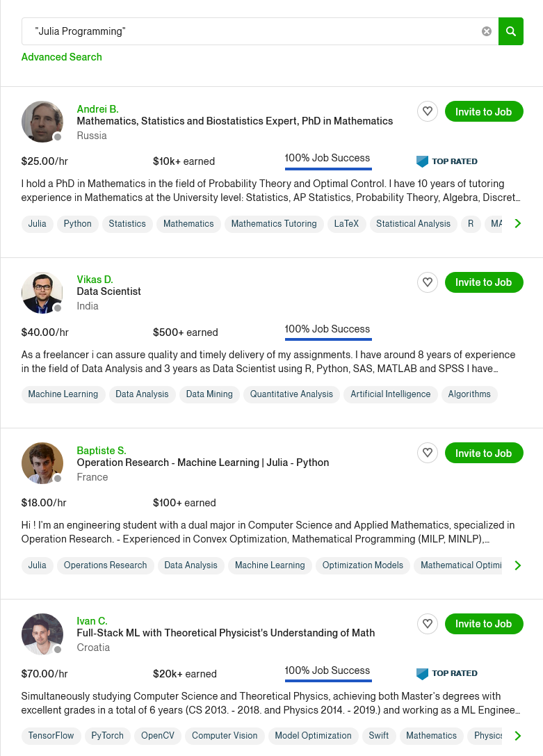Select the TensorFlow tag for Ivan C.
543x756 pixels.
[x=51, y=736]
